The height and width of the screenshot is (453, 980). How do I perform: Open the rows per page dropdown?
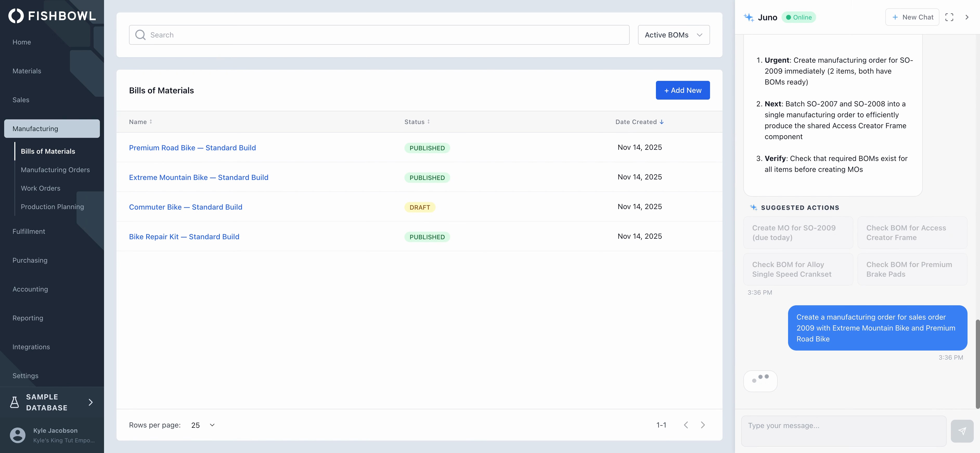click(x=203, y=425)
